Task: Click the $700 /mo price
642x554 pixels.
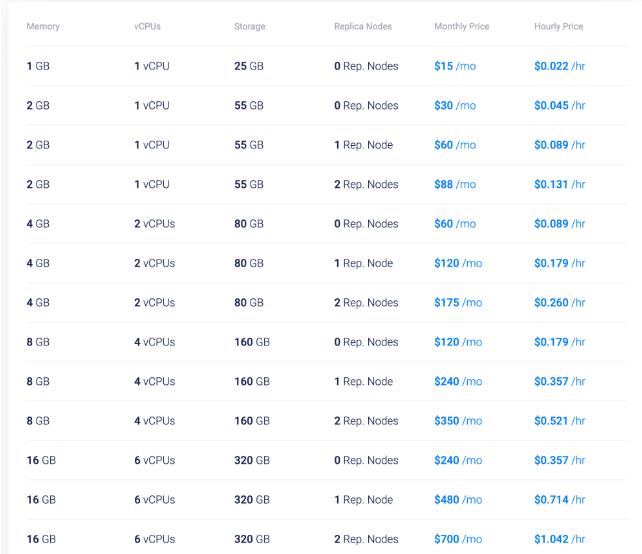Action: (458, 539)
